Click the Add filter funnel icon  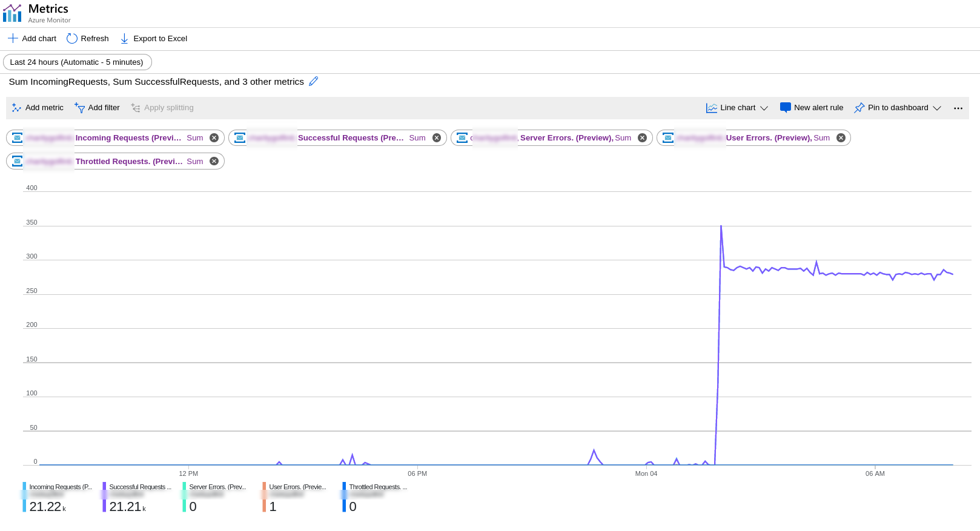point(79,108)
